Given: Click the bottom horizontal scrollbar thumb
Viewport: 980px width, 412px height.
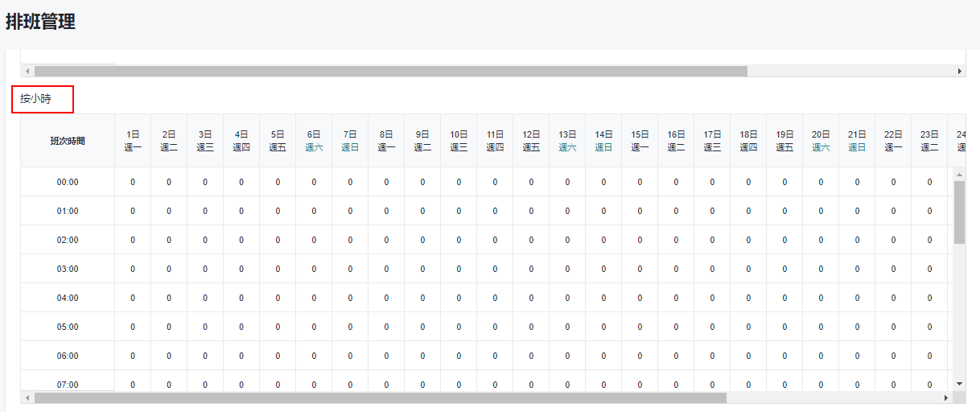Looking at the screenshot, I should (380, 398).
